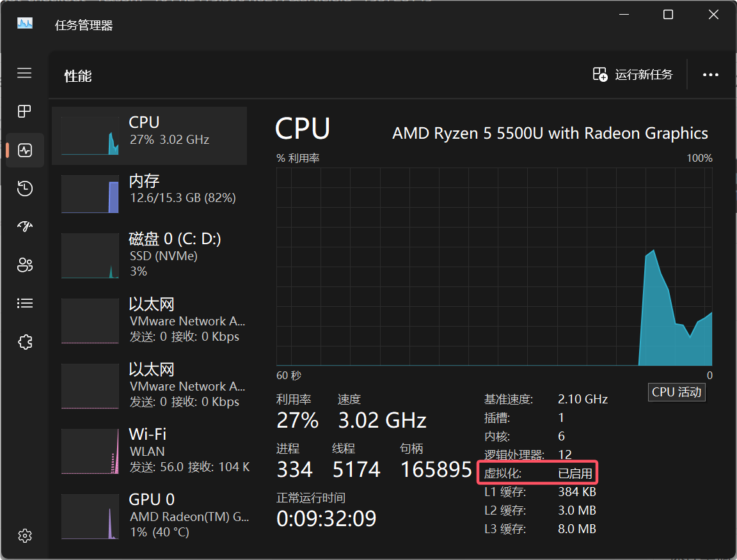Click the L3 缓存 8.0 MB value

tap(576, 529)
